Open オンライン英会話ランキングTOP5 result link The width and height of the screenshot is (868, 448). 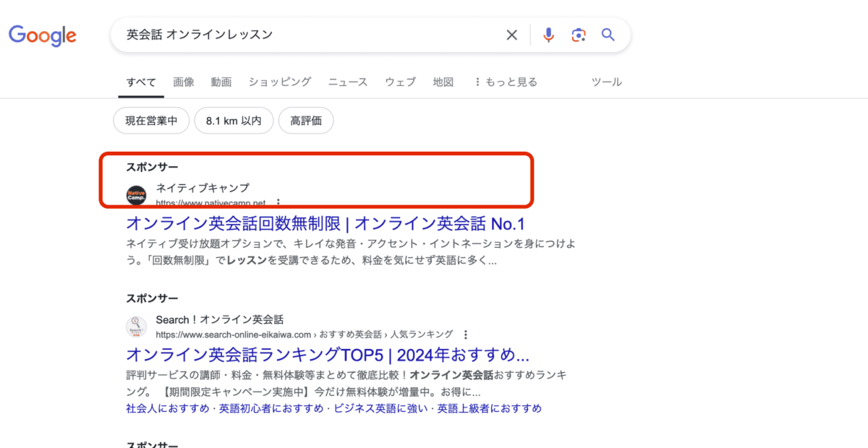pyautogui.click(x=328, y=355)
